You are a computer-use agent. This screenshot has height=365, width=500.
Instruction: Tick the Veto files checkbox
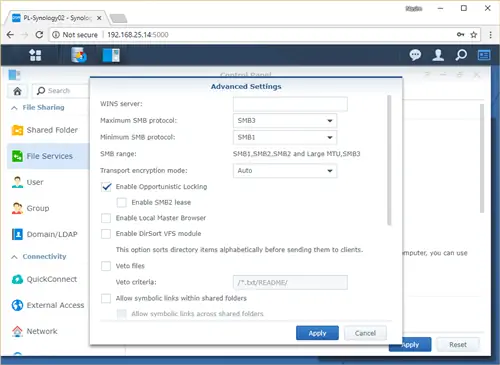pyautogui.click(x=106, y=266)
